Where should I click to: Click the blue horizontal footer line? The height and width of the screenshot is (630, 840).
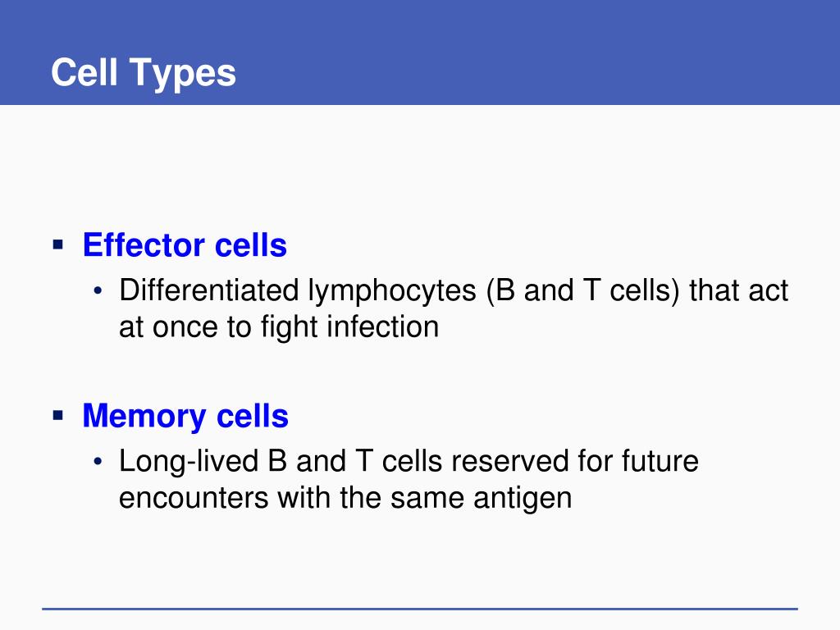[420, 609]
